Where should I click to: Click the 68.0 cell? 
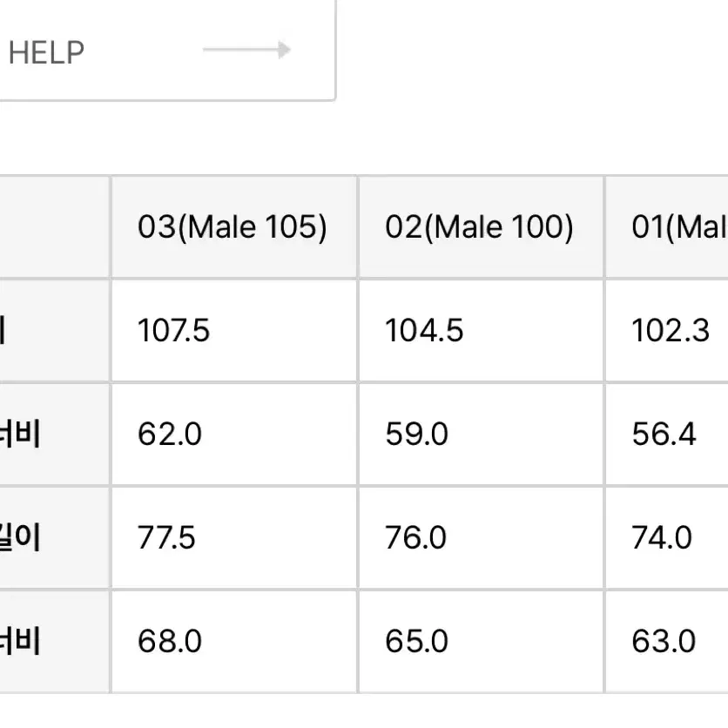234,642
